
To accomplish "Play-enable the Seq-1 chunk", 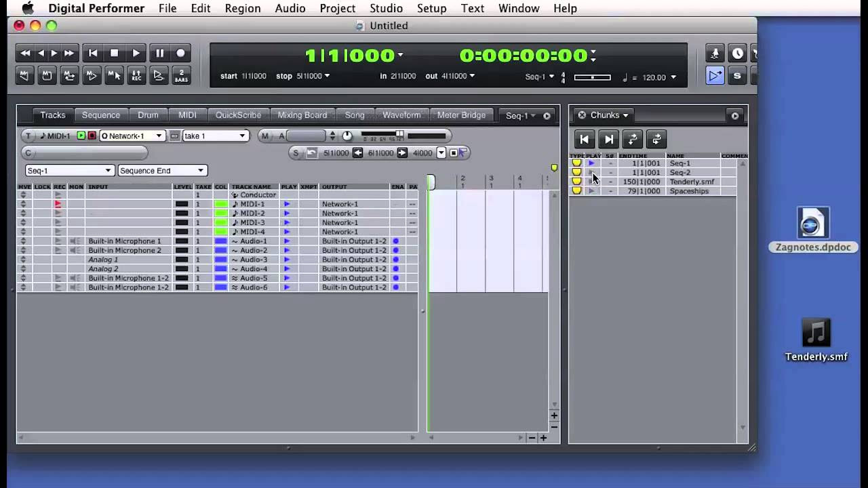I will (591, 163).
